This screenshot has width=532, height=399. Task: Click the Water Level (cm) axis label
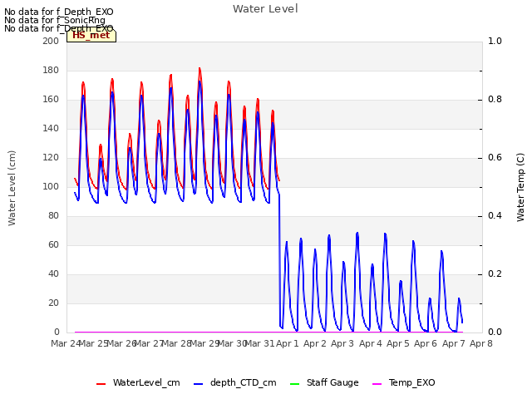[12, 188]
